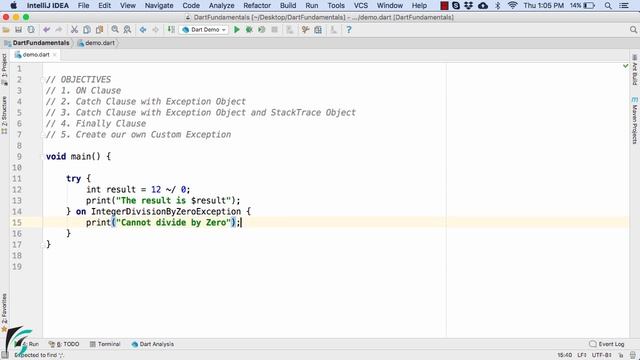Viewport: 640px width, 360px height.
Task: Click the Save All toolbar icon
Action: 18,30
